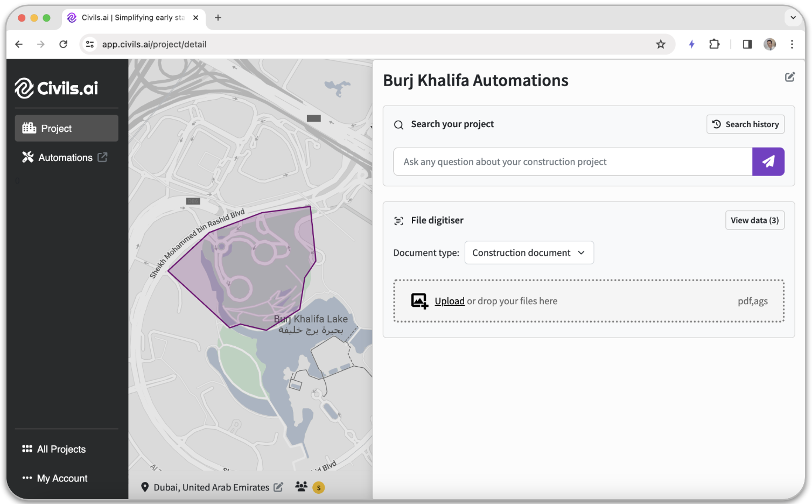Click the address bar URL app.civils.ai/project/detail
The image size is (812, 504).
point(155,44)
